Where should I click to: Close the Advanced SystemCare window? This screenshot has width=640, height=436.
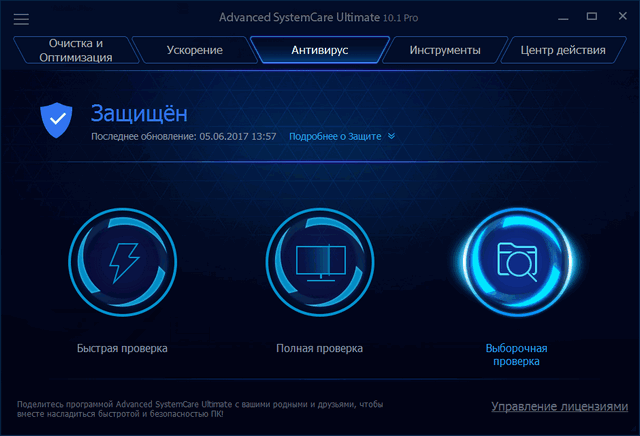(622, 16)
